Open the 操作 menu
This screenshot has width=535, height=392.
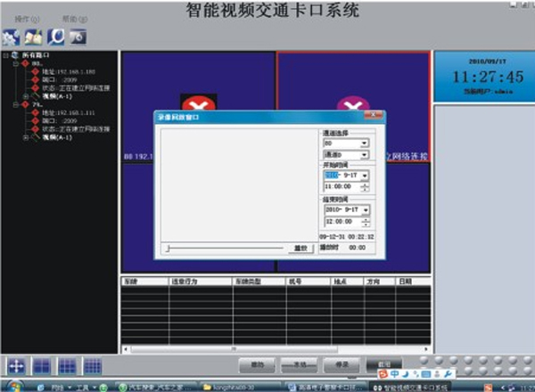click(x=27, y=18)
